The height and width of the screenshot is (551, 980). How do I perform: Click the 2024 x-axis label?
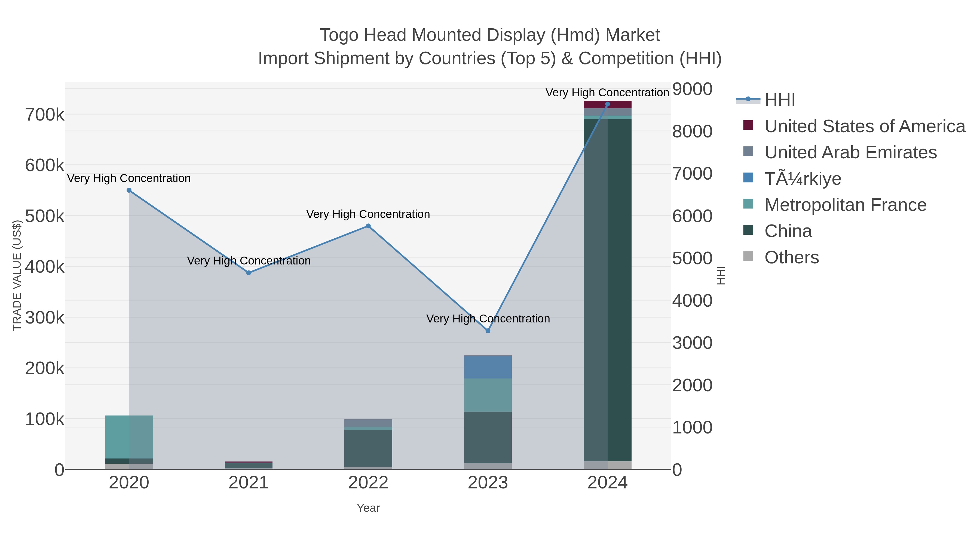(x=608, y=483)
